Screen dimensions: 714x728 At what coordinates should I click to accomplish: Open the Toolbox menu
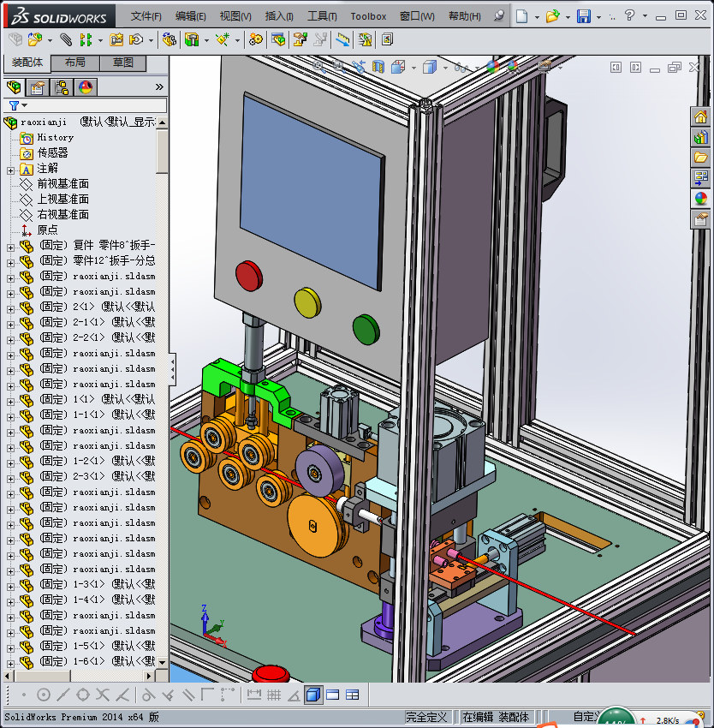[368, 16]
